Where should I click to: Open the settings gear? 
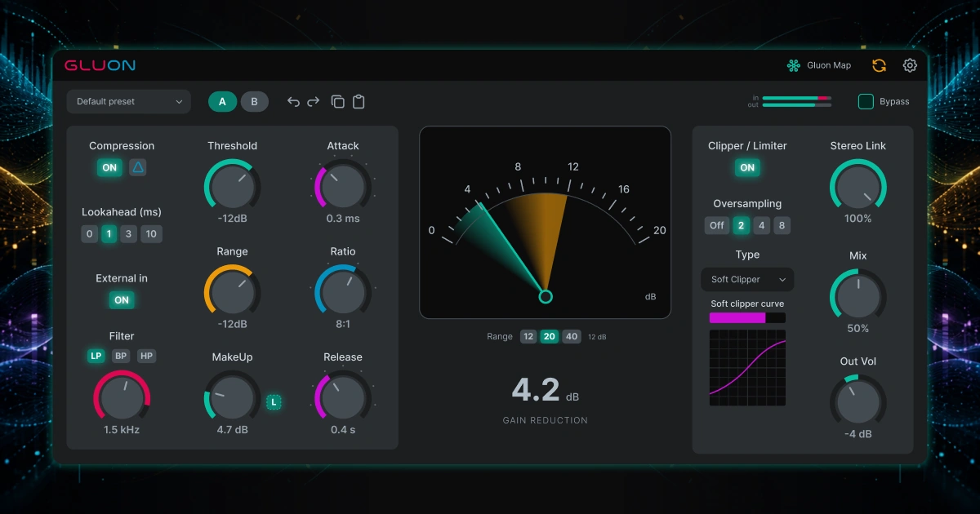pos(910,65)
